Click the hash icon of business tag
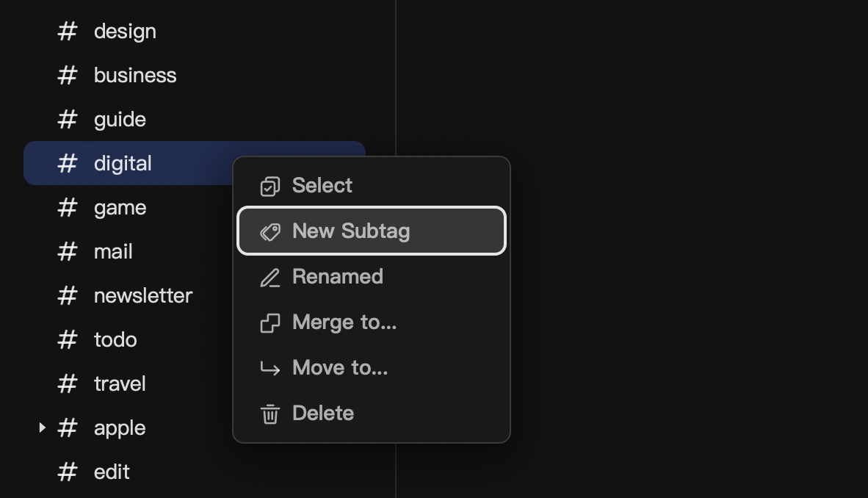868x498 pixels. click(67, 76)
